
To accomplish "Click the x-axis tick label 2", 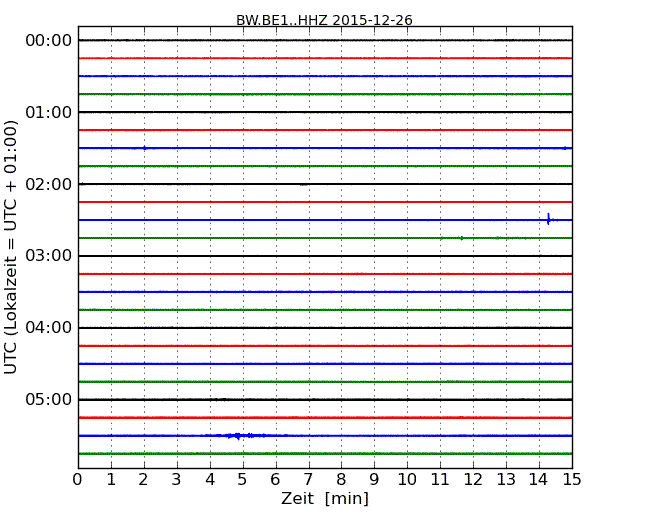I will (143, 480).
